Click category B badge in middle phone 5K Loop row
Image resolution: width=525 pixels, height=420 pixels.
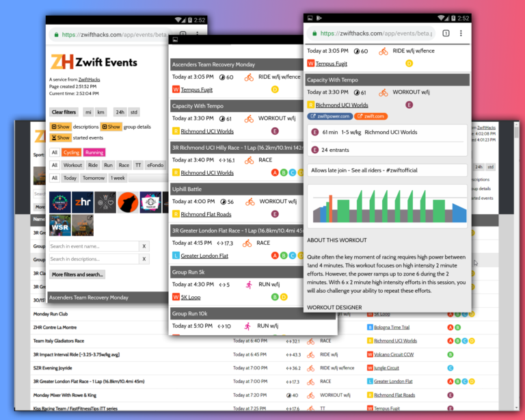coord(275,297)
